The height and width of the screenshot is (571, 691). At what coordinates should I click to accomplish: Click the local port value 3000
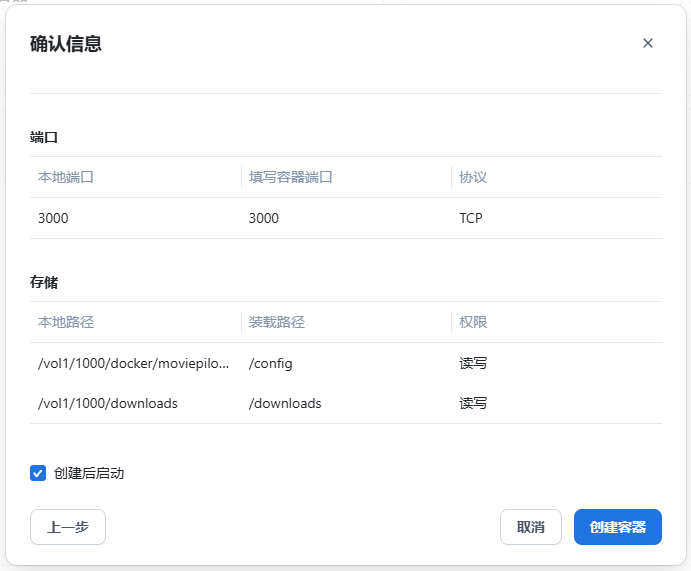pyautogui.click(x=53, y=218)
